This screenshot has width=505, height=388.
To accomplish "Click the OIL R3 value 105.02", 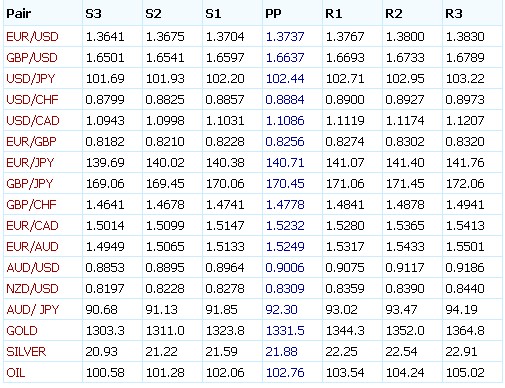I will click(465, 373).
